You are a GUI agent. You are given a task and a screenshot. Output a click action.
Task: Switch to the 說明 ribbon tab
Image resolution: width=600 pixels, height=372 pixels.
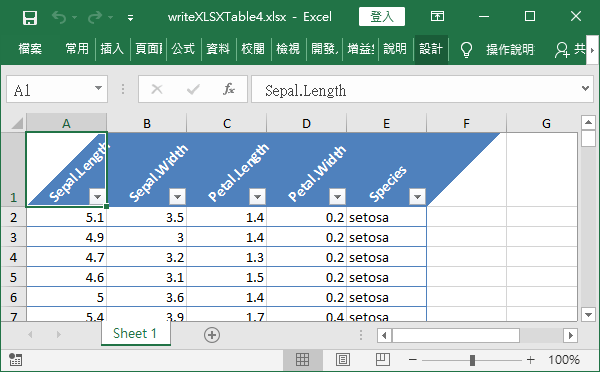[395, 49]
